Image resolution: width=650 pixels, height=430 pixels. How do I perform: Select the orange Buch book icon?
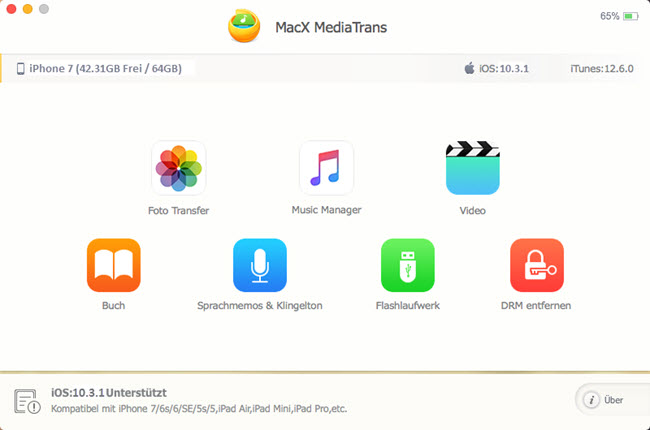(113, 265)
